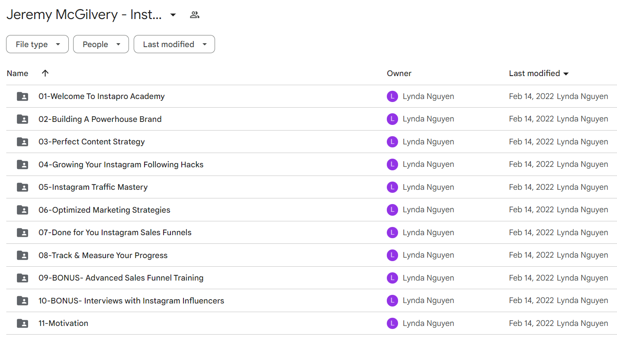Click Lynda Nguyen owner name in 01-Welcome row
The height and width of the screenshot is (364, 617).
pyautogui.click(x=428, y=96)
